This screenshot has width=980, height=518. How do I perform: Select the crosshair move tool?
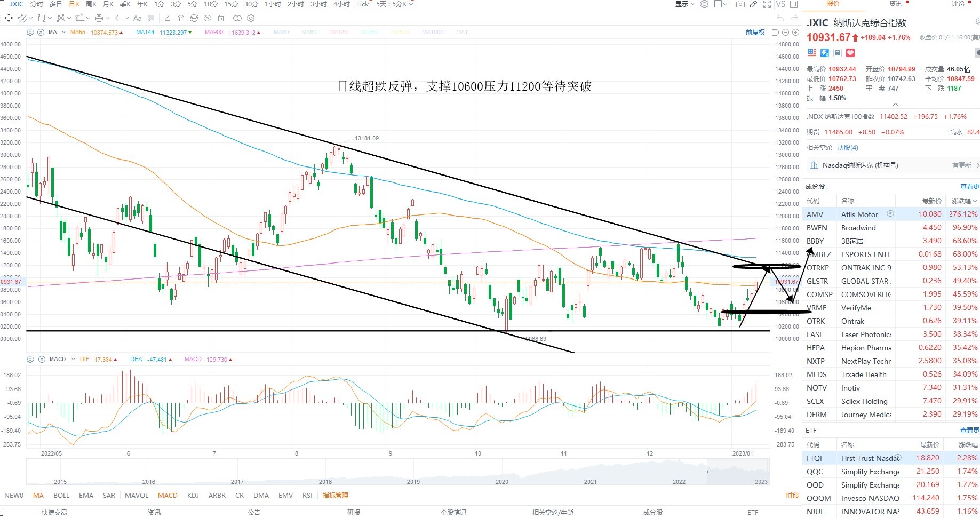[x=9, y=18]
